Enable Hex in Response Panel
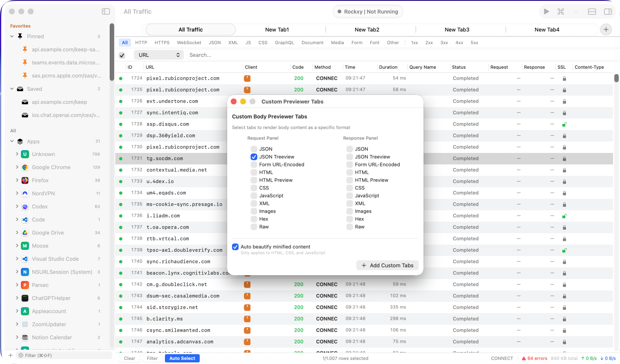 349,219
